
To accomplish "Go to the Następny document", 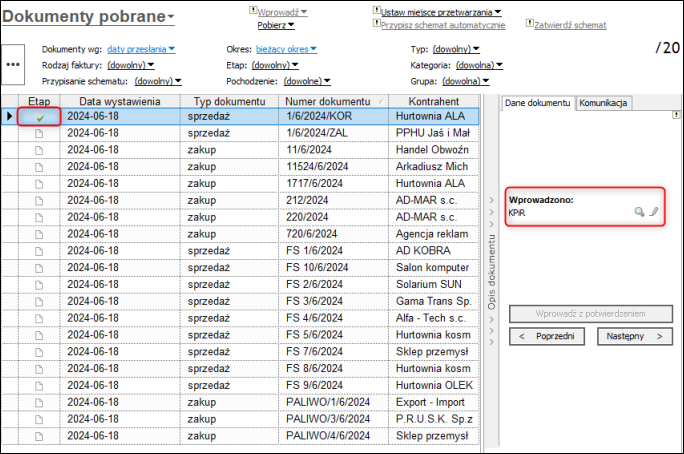I will pyautogui.click(x=635, y=336).
